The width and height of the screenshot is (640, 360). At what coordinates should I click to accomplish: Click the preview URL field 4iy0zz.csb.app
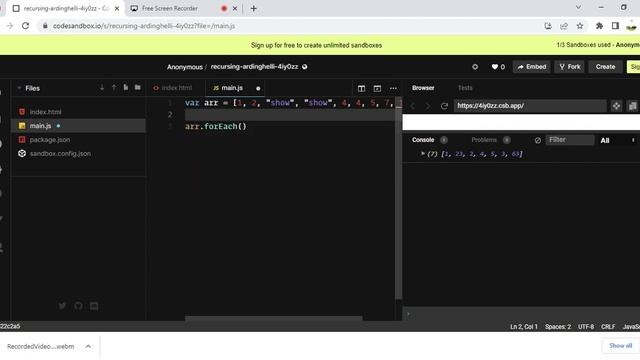(x=530, y=106)
